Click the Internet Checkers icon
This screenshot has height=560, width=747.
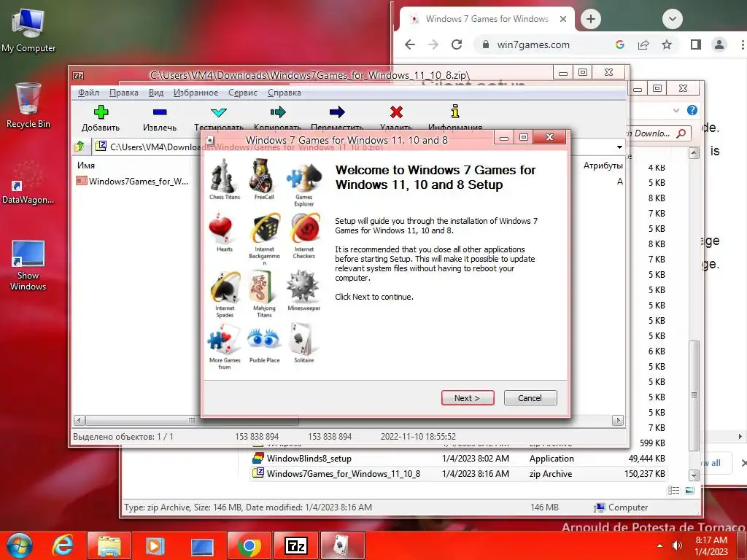304,228
